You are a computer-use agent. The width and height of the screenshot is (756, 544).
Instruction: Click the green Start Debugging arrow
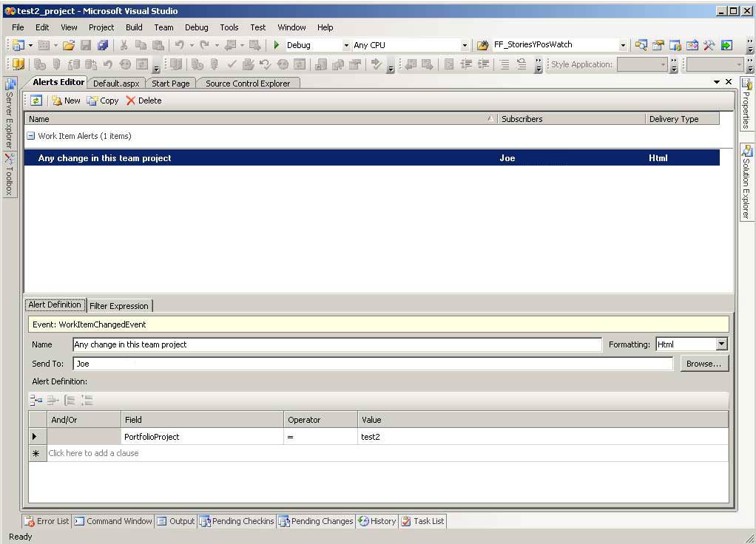pyautogui.click(x=276, y=45)
